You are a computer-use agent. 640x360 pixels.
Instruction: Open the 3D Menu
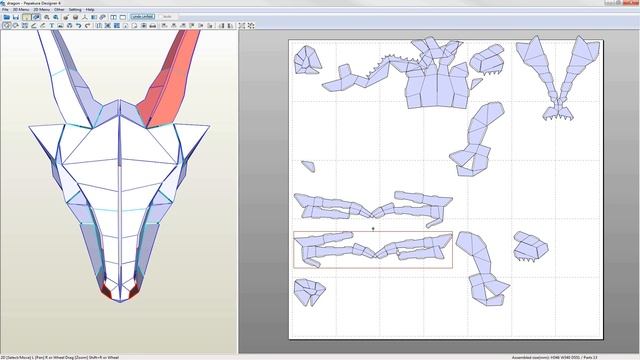click(21, 9)
